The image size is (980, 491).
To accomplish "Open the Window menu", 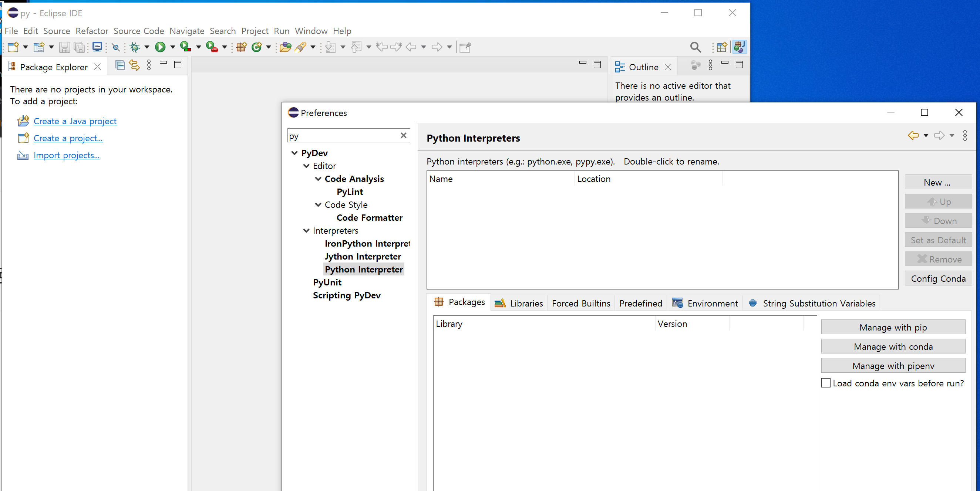I will 311,31.
